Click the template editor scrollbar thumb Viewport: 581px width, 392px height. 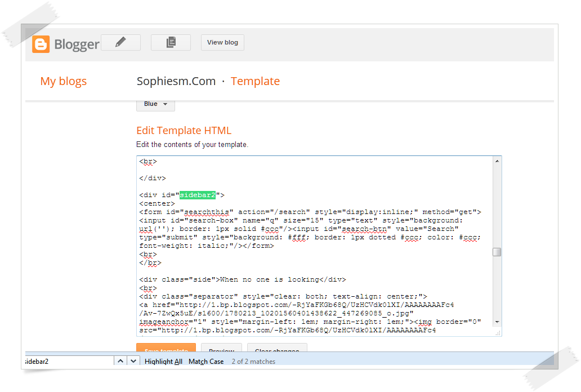(497, 252)
